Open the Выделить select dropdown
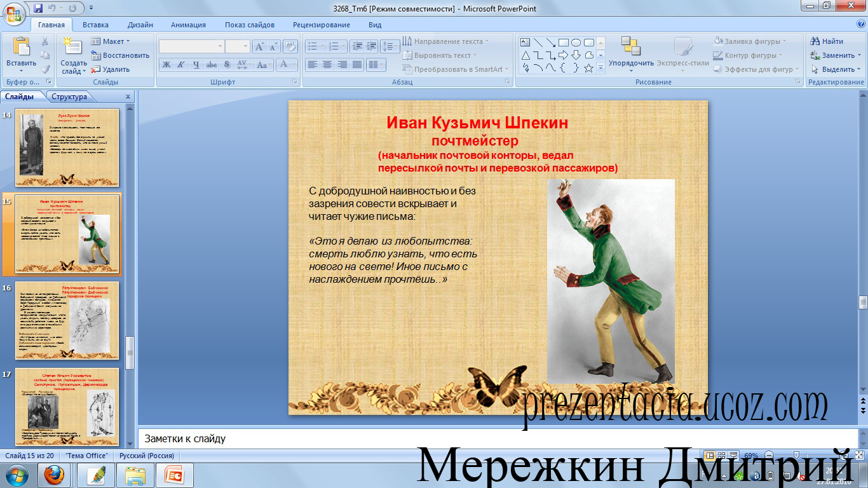This screenshot has width=868, height=488. tap(835, 69)
